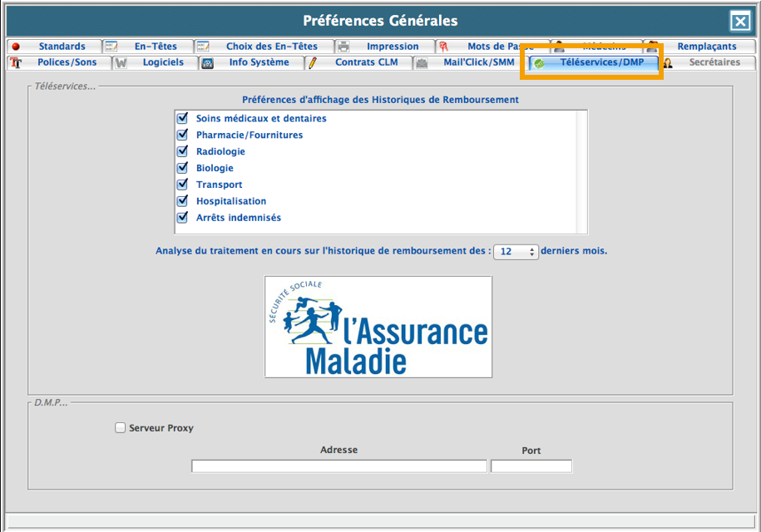Click the 'derniers mois.' text
Viewport: 761px width, 532px height.
574,251
